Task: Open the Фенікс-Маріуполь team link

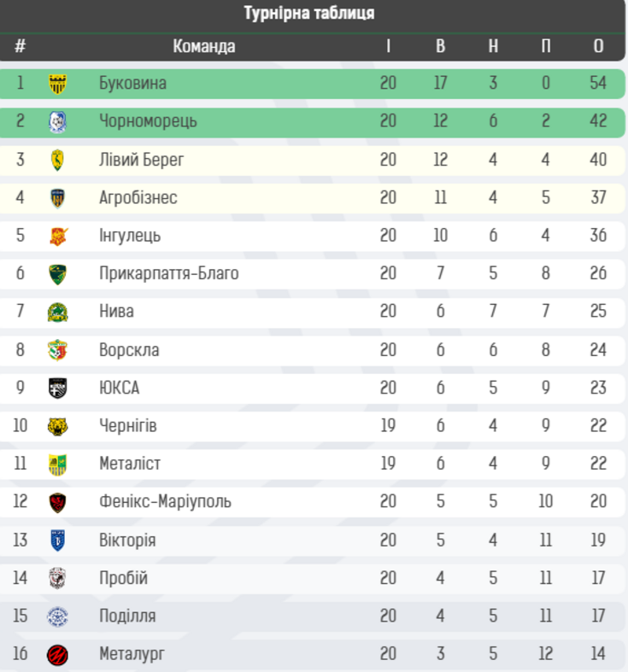Action: [165, 502]
